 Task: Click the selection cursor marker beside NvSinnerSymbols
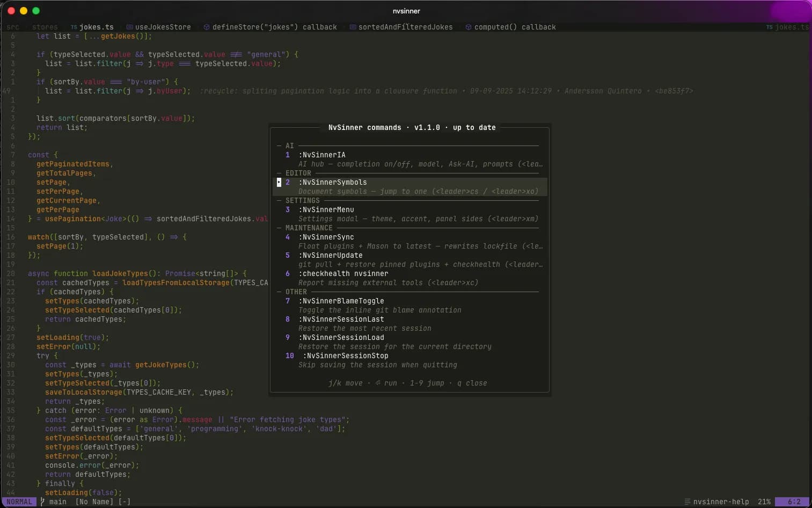[279, 183]
